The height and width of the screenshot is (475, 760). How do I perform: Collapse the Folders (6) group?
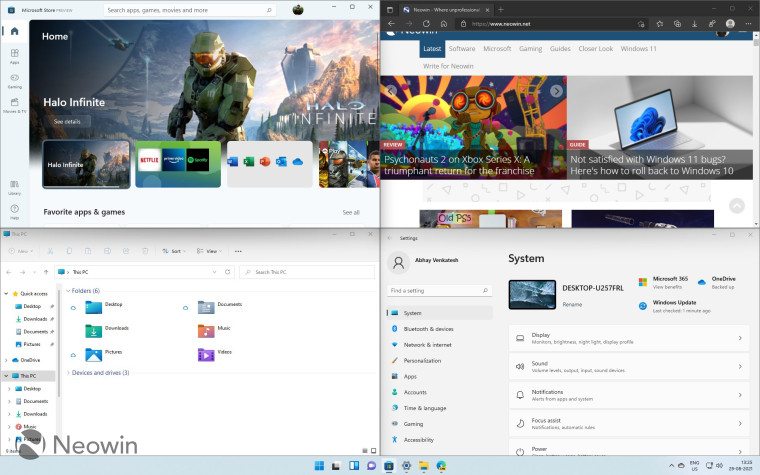pyautogui.click(x=68, y=291)
